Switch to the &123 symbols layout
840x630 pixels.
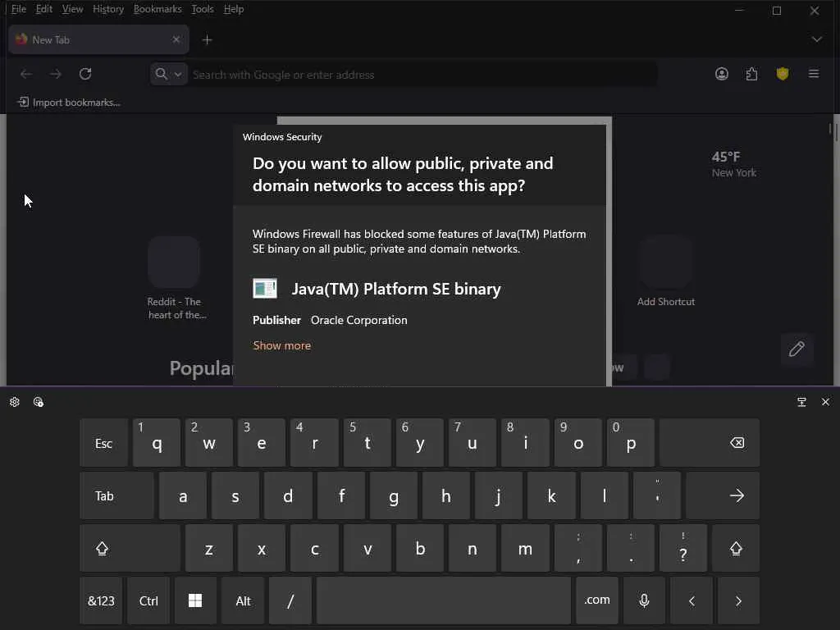[x=101, y=600]
